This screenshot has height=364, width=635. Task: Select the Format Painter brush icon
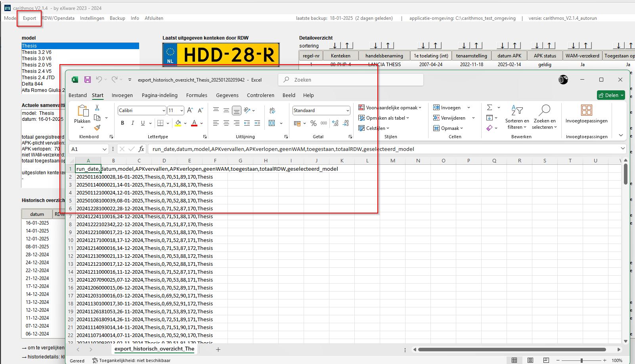[x=97, y=128]
